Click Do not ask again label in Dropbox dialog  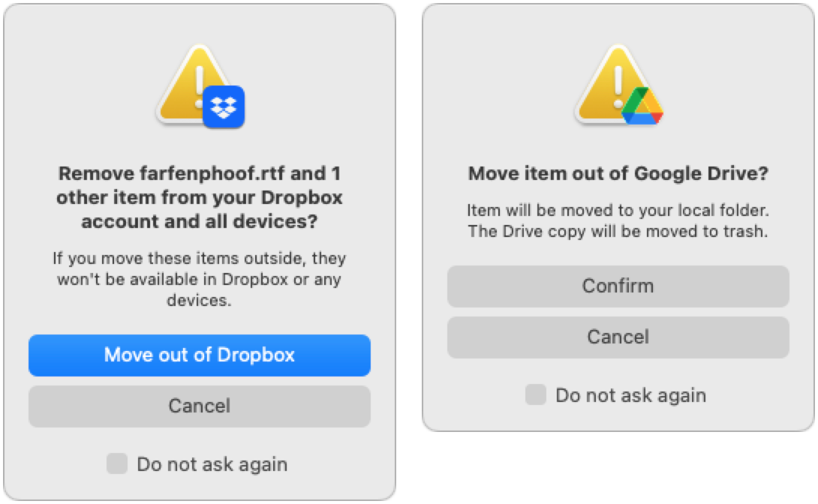point(212,464)
